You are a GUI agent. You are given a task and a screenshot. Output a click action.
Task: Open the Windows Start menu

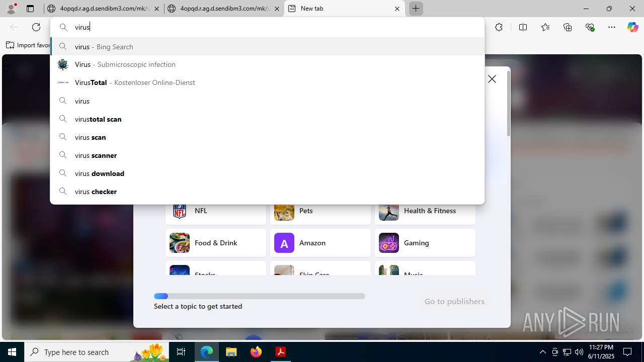(12, 352)
